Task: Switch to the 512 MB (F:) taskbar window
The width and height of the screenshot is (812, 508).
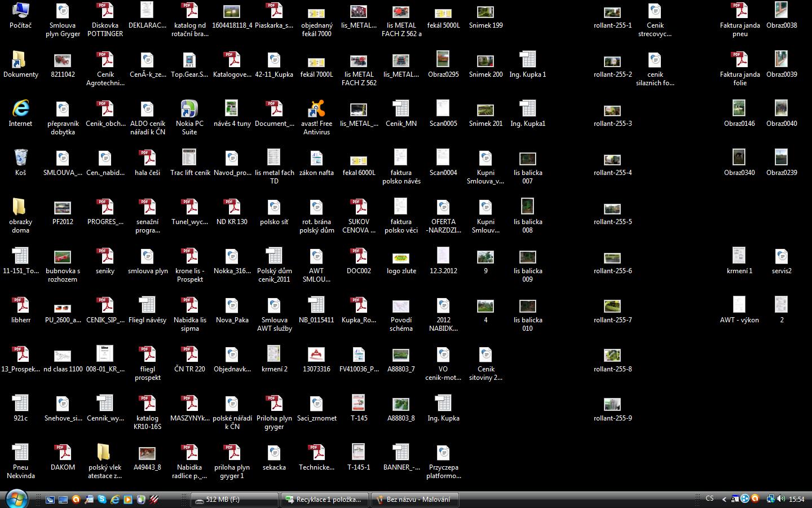Action: click(x=233, y=500)
